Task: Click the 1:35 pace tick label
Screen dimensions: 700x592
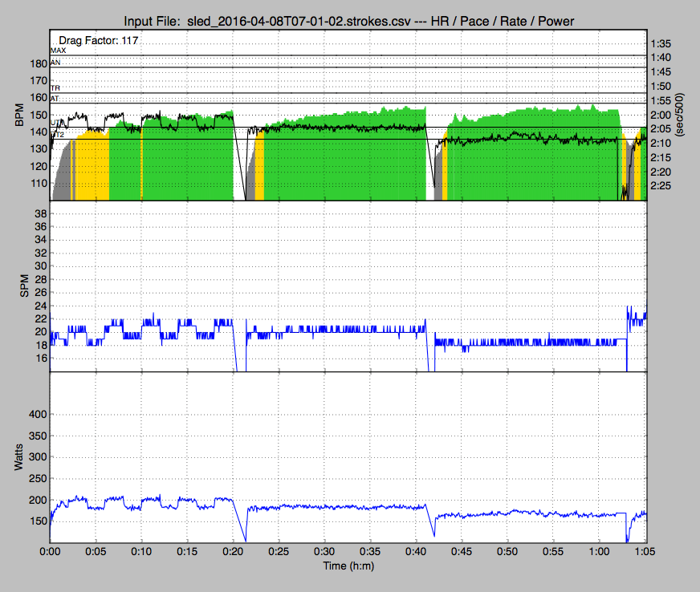Action: (x=661, y=44)
